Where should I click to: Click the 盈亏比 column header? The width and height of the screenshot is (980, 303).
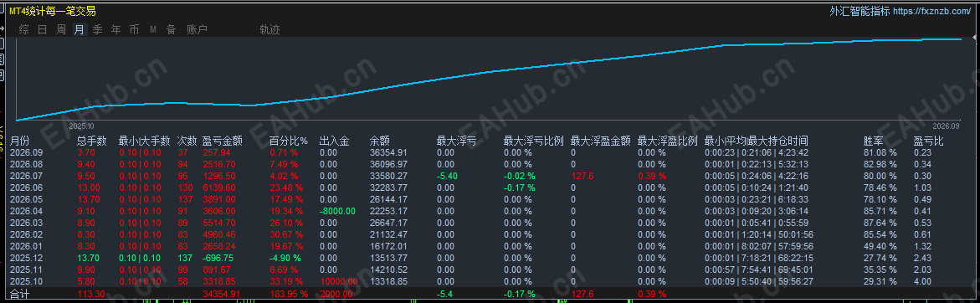click(929, 141)
